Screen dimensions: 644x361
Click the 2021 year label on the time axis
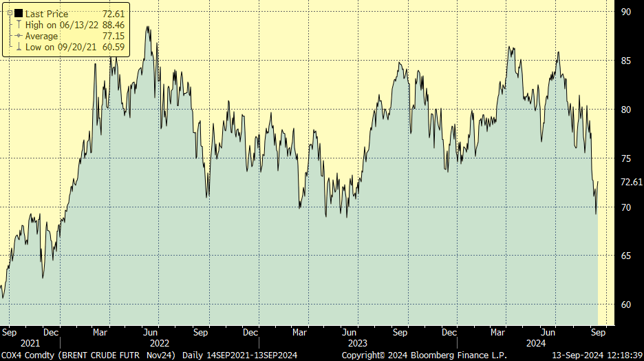pos(30,343)
